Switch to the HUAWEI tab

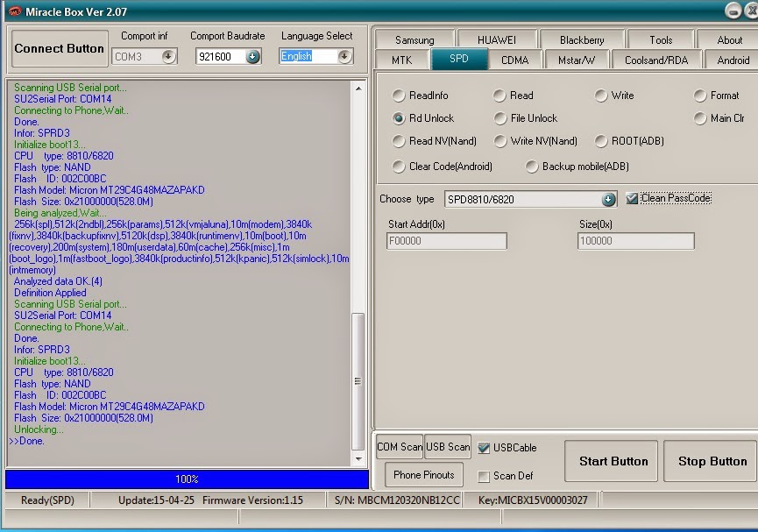coord(497,39)
